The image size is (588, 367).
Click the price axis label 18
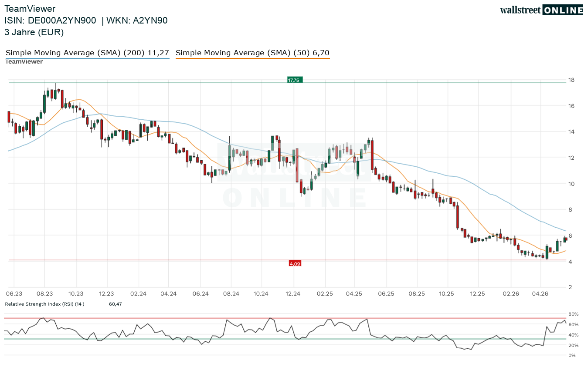click(571, 80)
